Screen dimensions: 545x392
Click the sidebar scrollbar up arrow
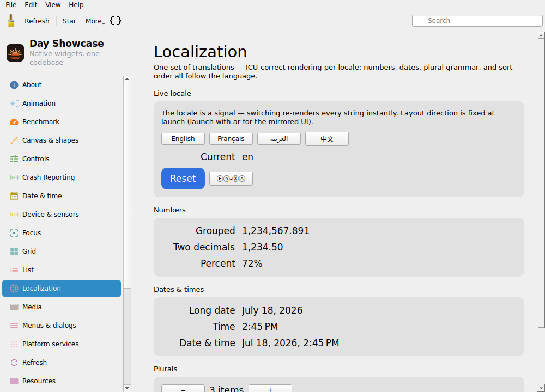[127, 79]
